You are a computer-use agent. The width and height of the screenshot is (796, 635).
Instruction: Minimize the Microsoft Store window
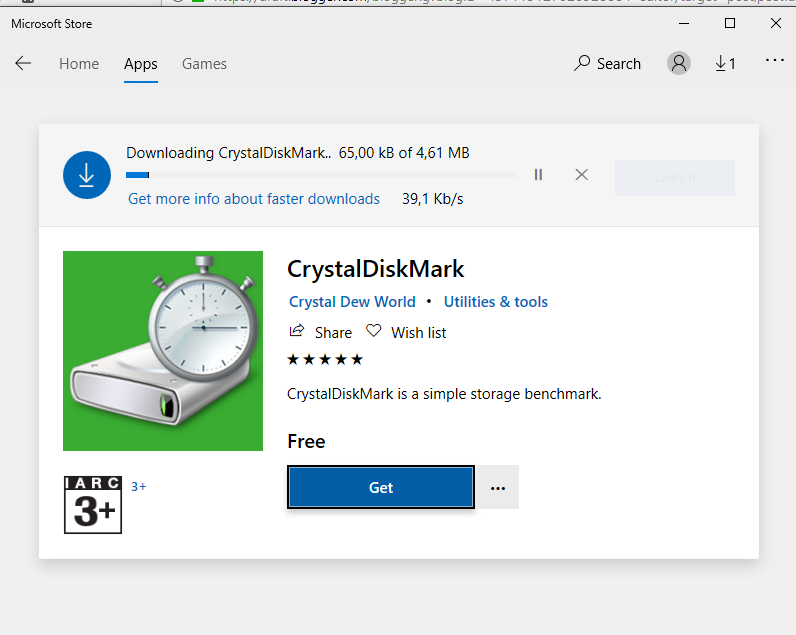tap(684, 23)
